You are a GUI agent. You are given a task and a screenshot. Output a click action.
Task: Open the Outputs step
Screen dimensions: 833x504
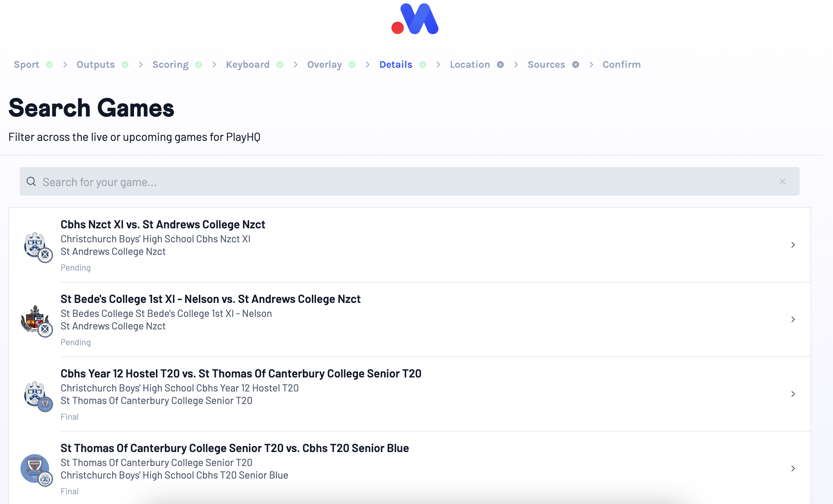click(x=96, y=65)
